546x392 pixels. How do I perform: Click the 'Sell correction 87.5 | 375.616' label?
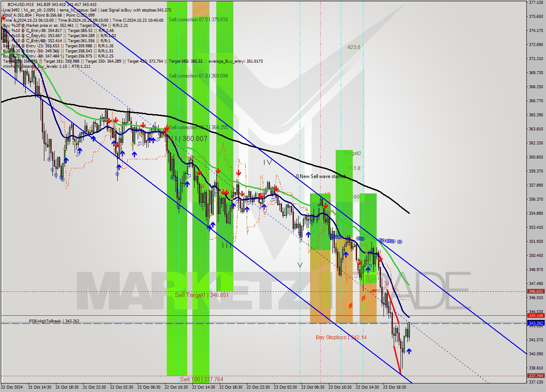(198, 20)
